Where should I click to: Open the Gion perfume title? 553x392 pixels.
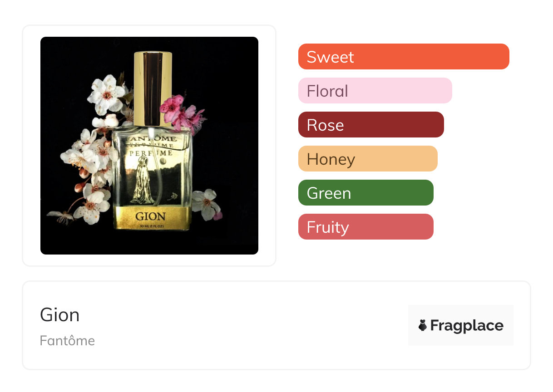(59, 315)
